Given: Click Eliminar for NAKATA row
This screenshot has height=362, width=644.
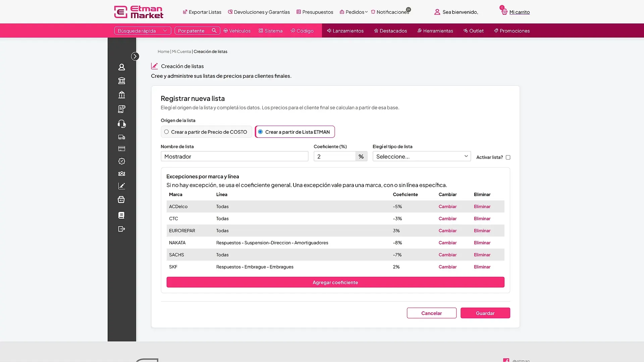Looking at the screenshot, I should click(482, 243).
